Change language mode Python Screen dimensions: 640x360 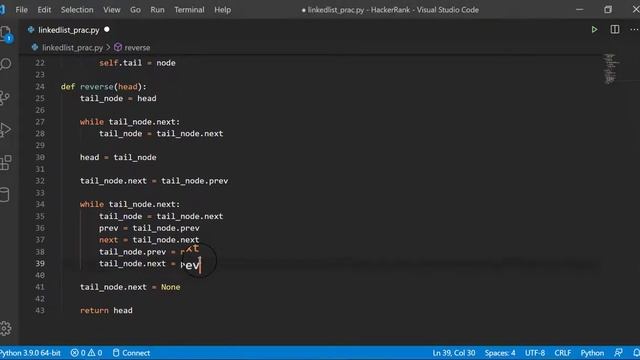pos(592,353)
